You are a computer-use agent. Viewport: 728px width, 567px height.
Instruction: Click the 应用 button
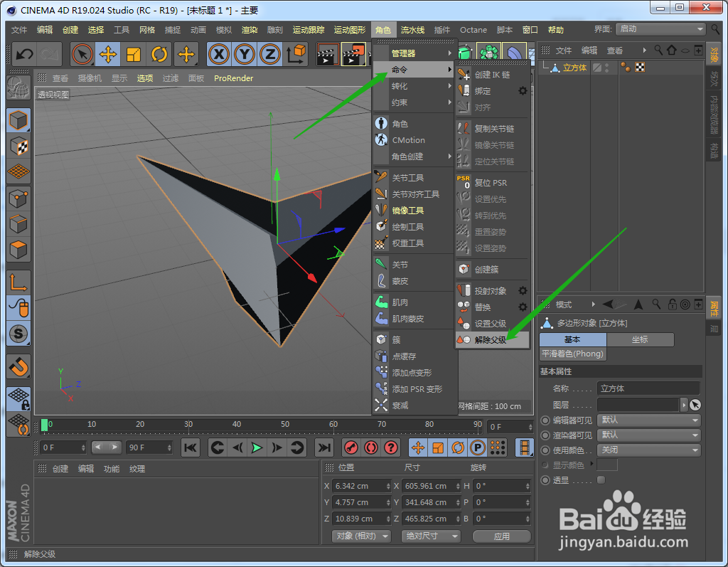coord(501,536)
